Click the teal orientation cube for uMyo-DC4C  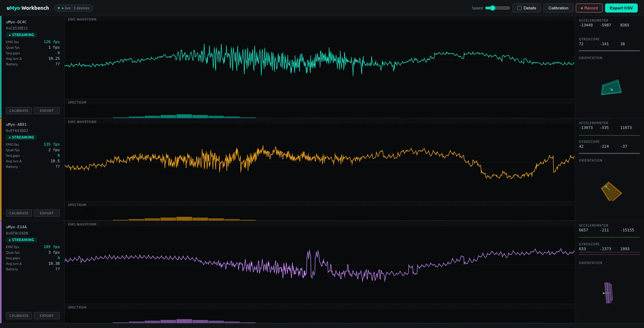pyautogui.click(x=611, y=87)
